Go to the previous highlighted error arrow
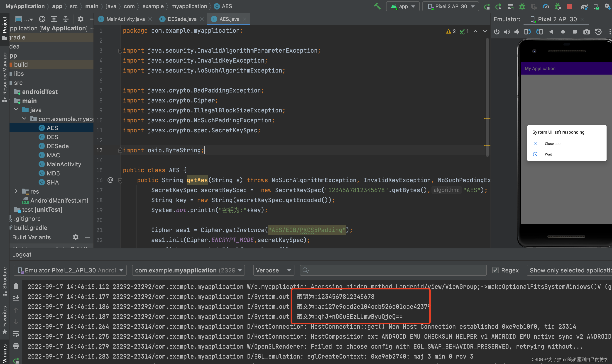This screenshot has height=364, width=612. click(x=475, y=32)
